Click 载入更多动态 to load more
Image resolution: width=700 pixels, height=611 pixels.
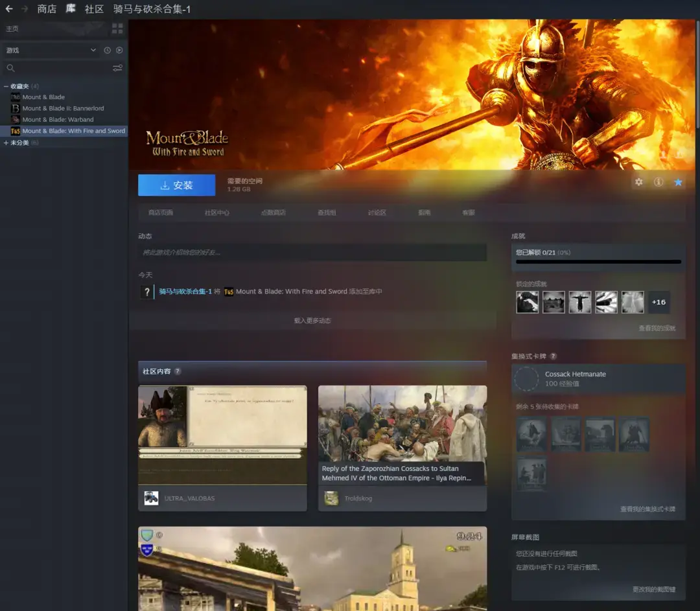coord(312,321)
